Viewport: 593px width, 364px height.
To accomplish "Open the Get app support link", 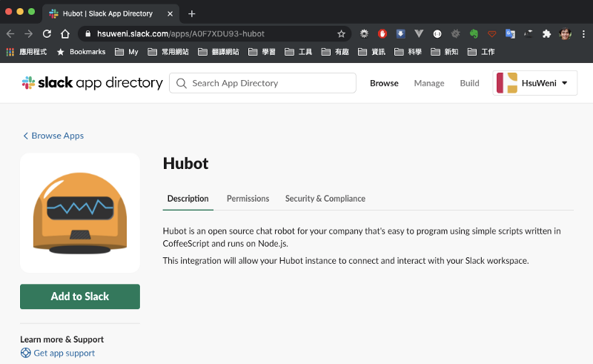I will click(64, 353).
